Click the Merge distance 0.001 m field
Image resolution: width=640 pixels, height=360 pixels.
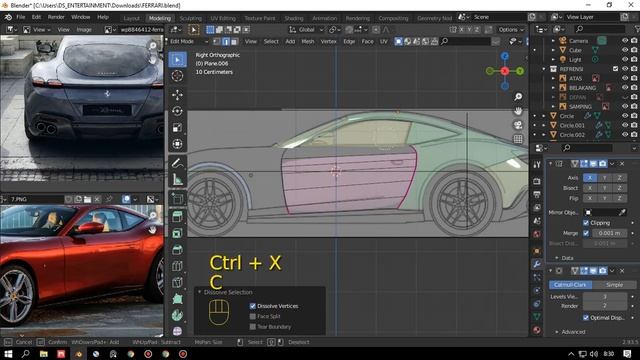pyautogui.click(x=609, y=233)
